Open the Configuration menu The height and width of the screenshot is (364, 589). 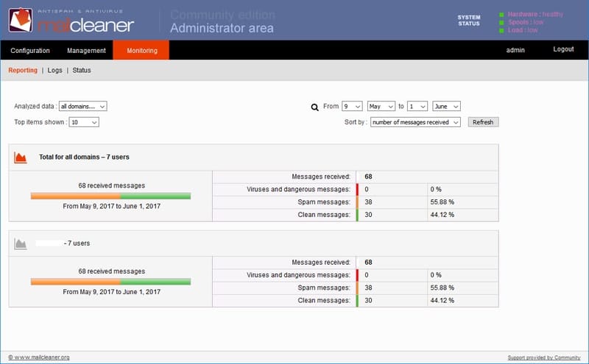point(30,50)
